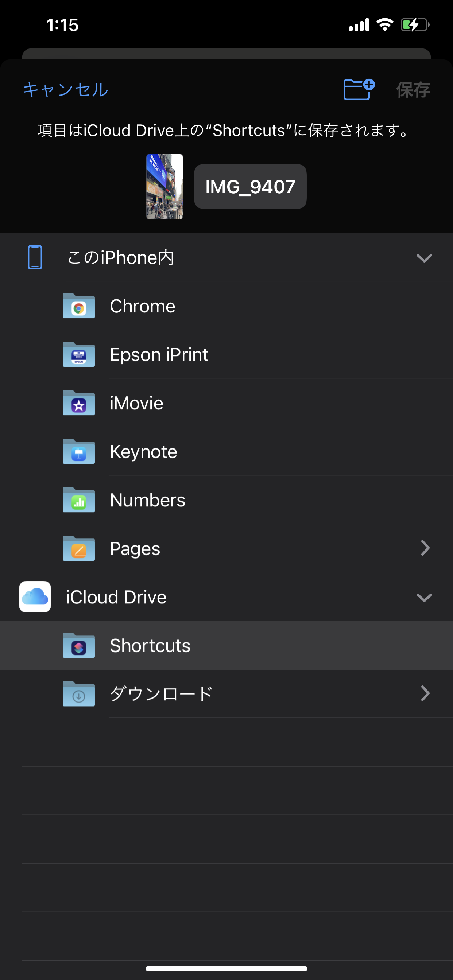453x980 pixels.
Task: Collapse the このiPhone内 section chevron
Action: tap(424, 258)
